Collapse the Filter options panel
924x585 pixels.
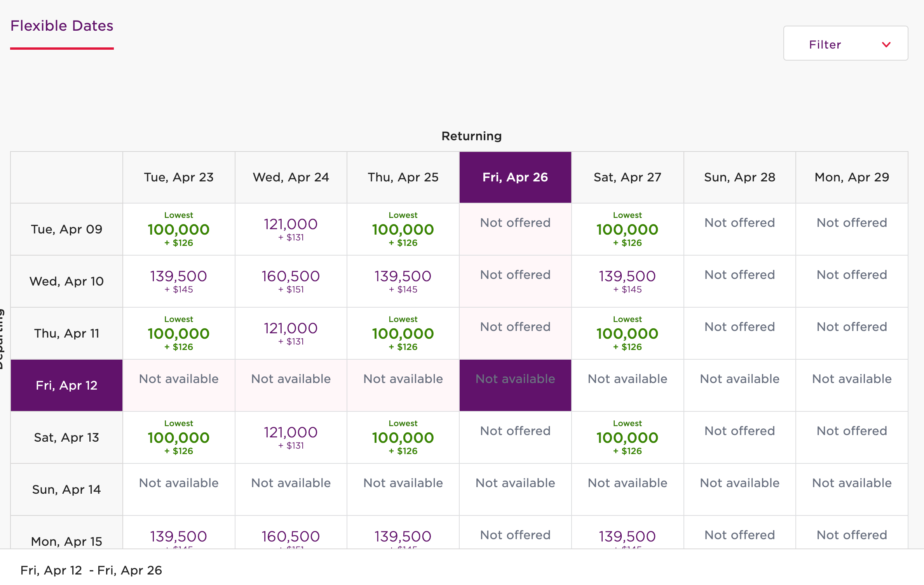tap(845, 44)
